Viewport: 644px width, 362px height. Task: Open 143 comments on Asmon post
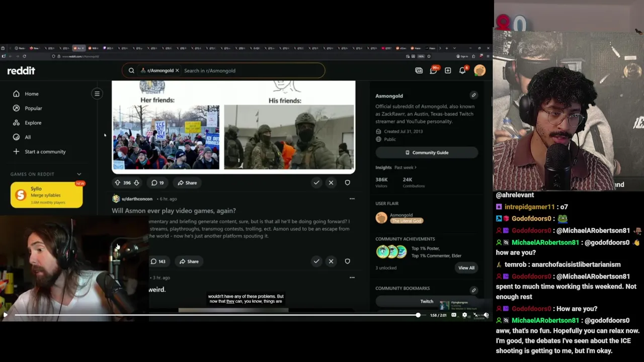coord(158,261)
